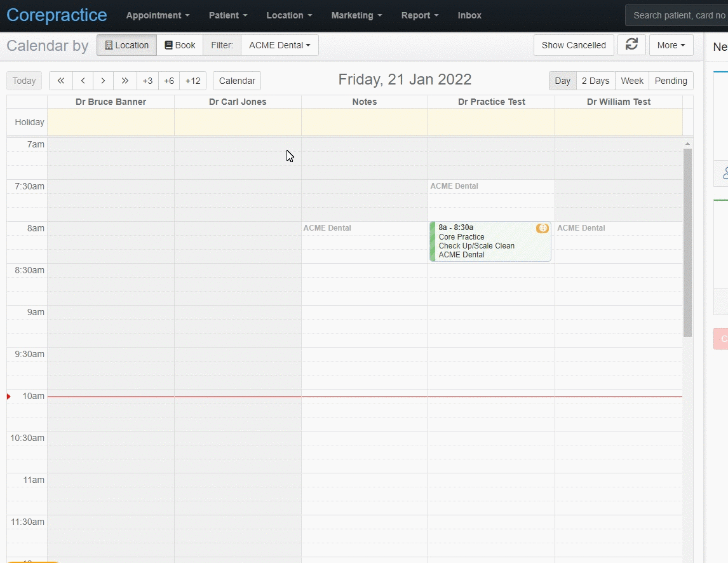Open the ACME Dental filter dropdown

pyautogui.click(x=280, y=45)
